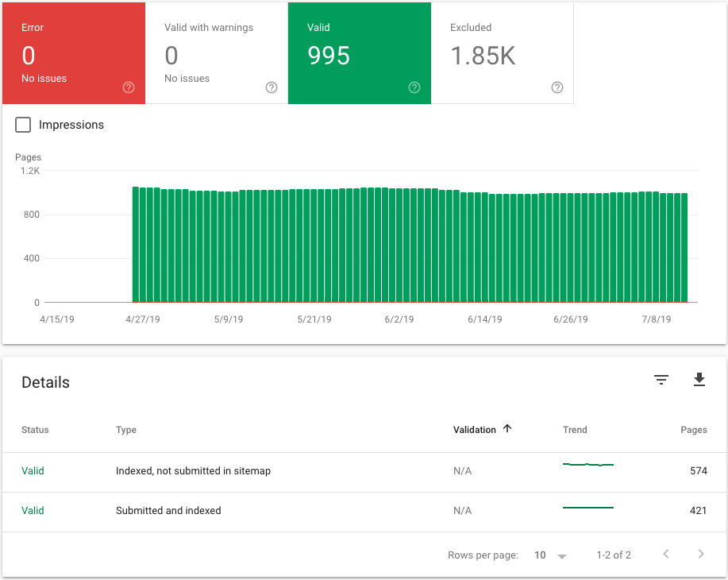Toggle the Error status card
The height and width of the screenshot is (580, 728).
click(x=73, y=48)
